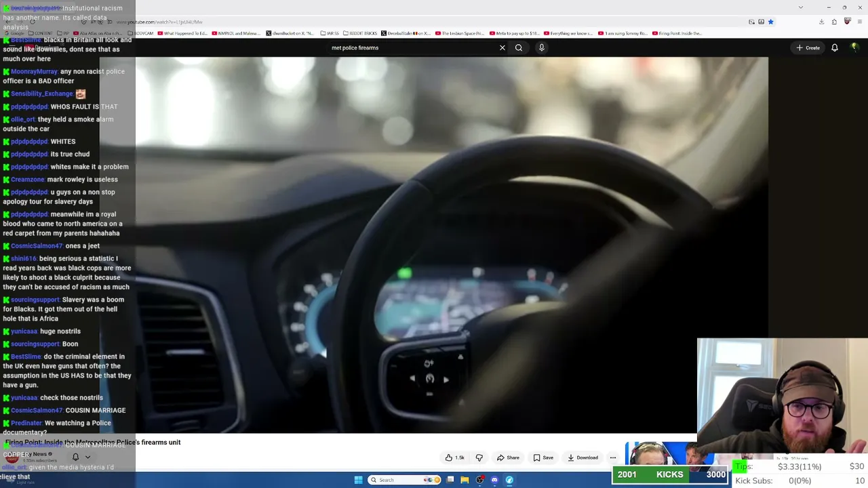Click the YouTube search magnifier button

(519, 47)
